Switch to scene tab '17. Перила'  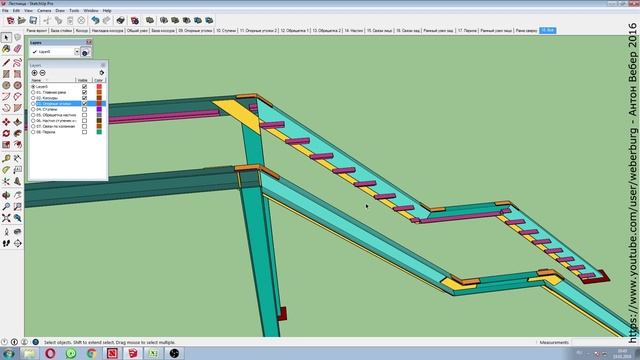tap(467, 31)
